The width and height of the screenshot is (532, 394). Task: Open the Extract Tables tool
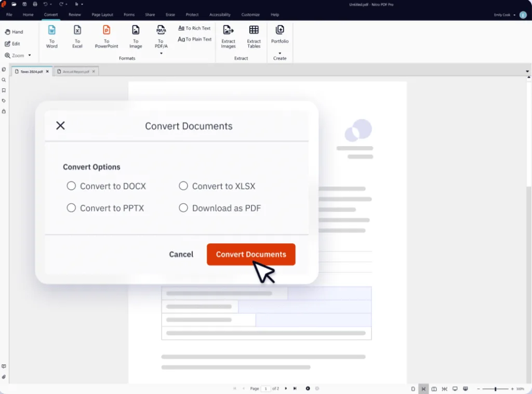point(254,36)
